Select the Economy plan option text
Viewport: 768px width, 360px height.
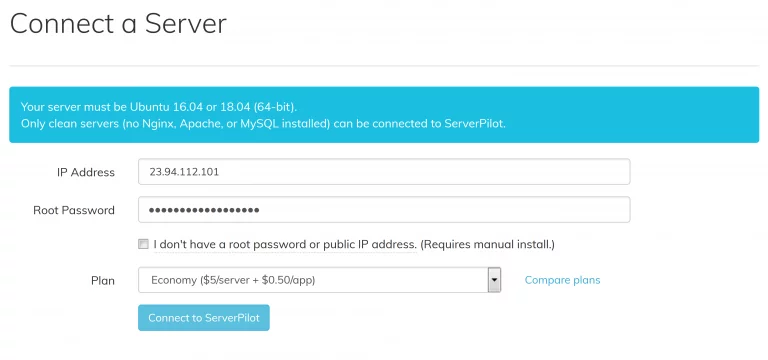(x=233, y=281)
